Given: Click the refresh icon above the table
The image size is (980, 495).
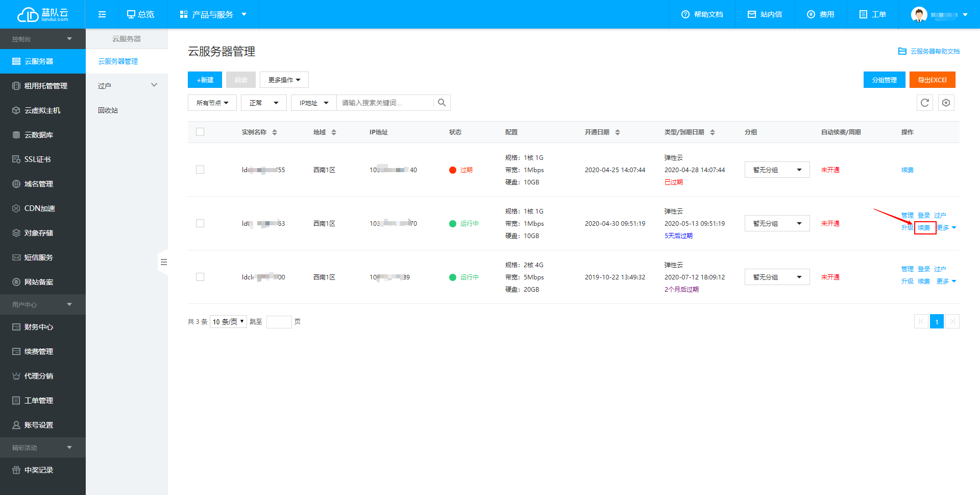Looking at the screenshot, I should (x=924, y=103).
